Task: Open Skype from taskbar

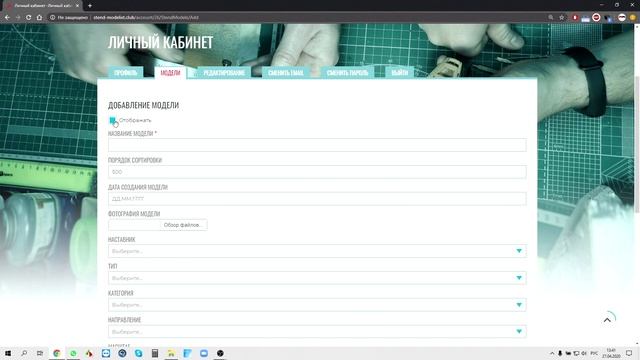Action: pos(138,353)
